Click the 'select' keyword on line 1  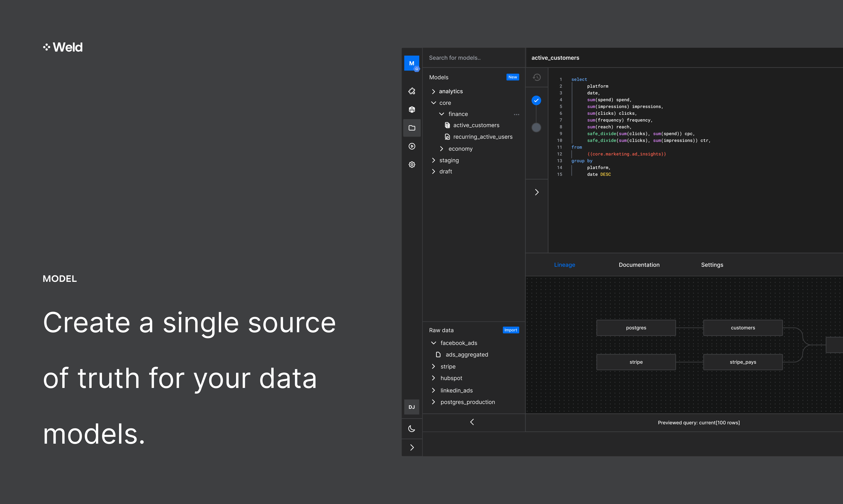pos(579,80)
